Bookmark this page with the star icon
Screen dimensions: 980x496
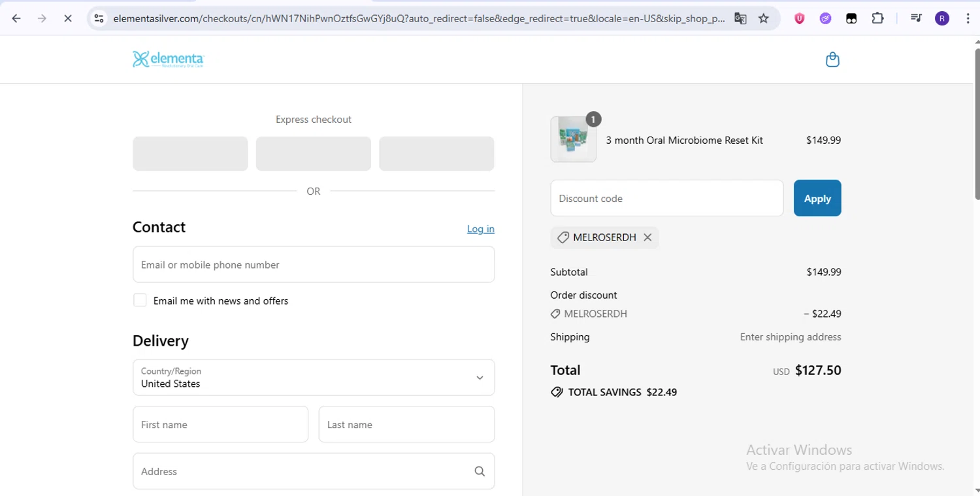[x=764, y=18]
